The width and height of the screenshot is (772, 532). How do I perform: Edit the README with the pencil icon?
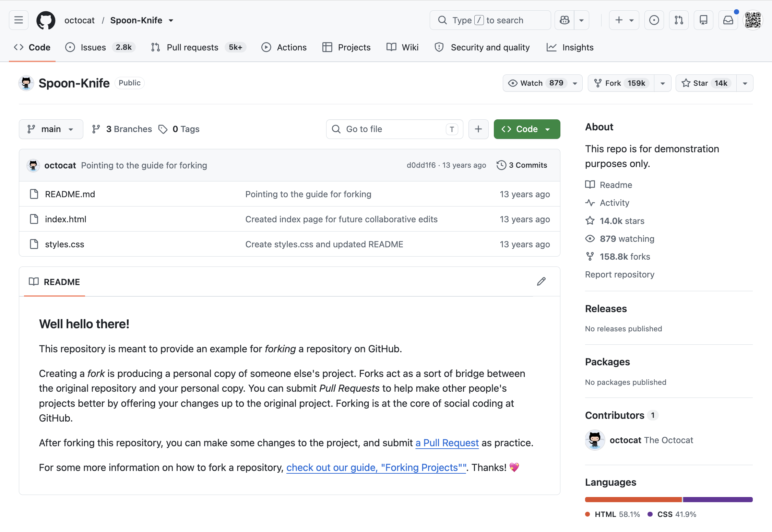[541, 282]
